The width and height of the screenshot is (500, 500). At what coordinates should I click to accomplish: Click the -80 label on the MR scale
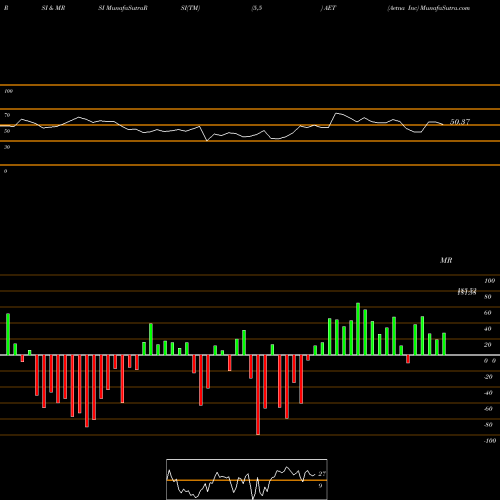tap(488, 425)
